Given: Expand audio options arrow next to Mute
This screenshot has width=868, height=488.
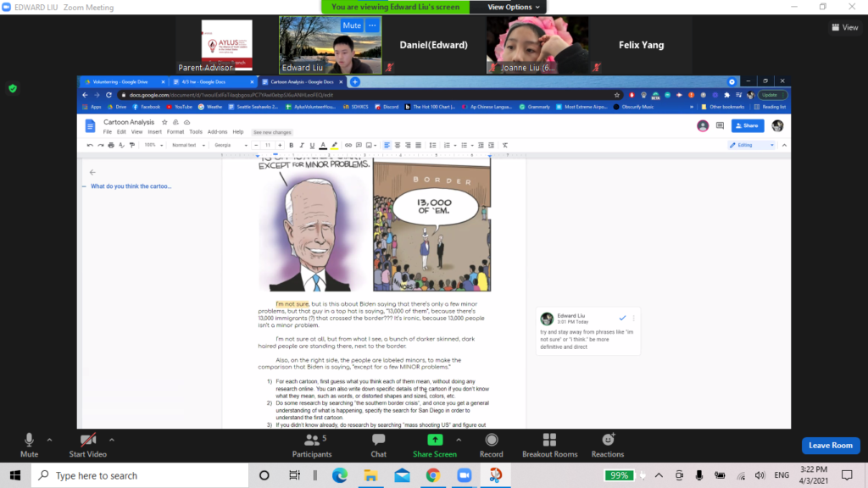Looking at the screenshot, I should click(x=49, y=440).
